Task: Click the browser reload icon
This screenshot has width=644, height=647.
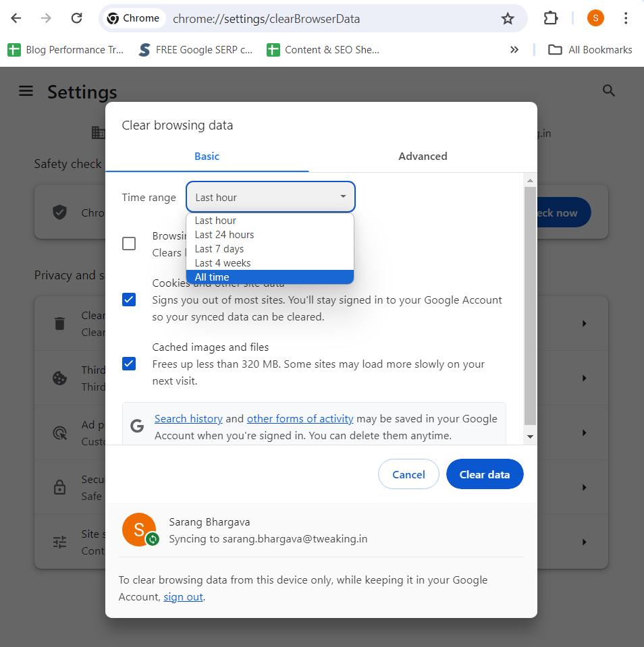Action: [x=77, y=18]
